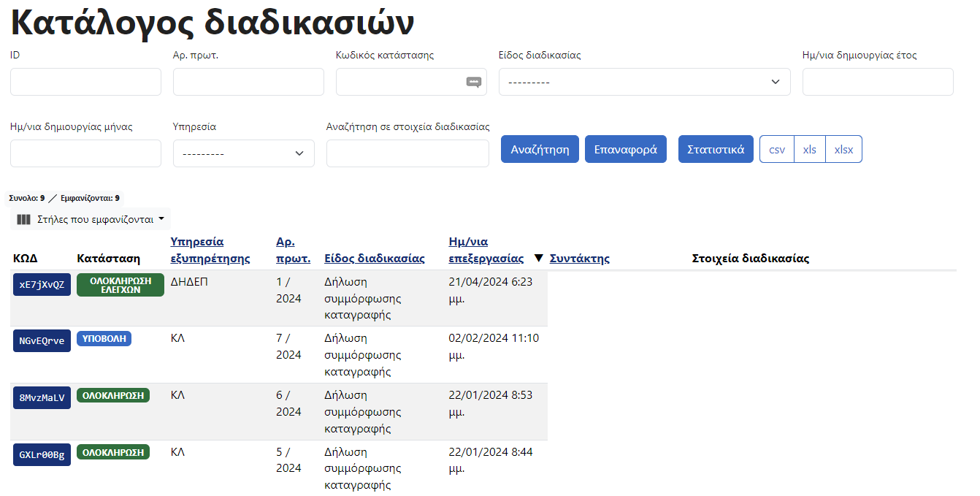Export the list as csv
The image size is (980, 496).
pos(777,149)
